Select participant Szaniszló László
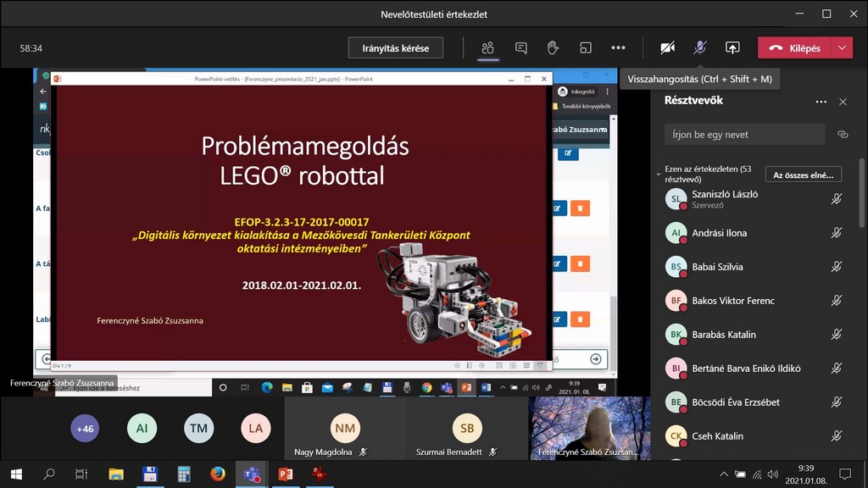This screenshot has width=868, height=488. click(753, 199)
